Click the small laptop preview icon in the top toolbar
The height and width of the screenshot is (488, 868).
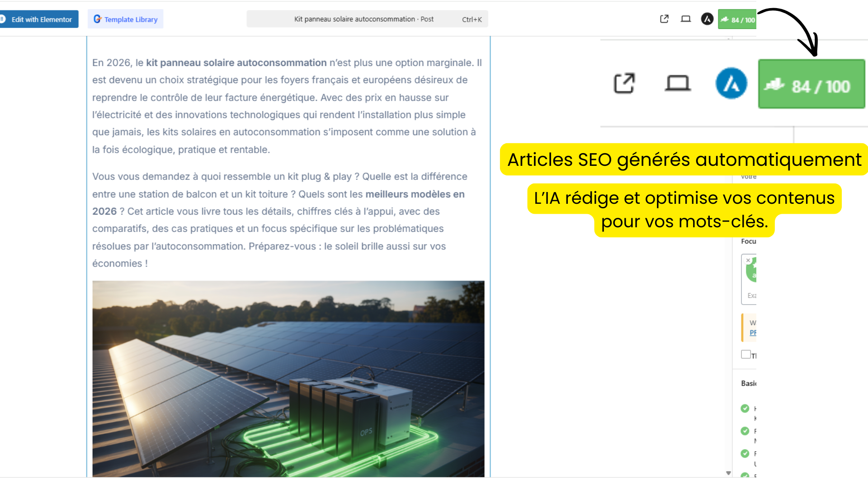686,19
